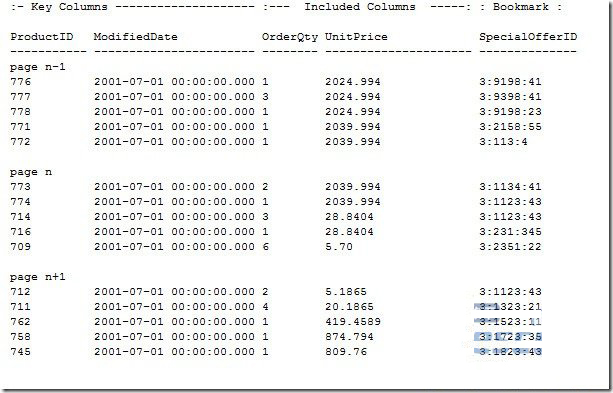The image size is (613, 393).
Task: Click the 'page n-1' label
Action: (x=38, y=67)
